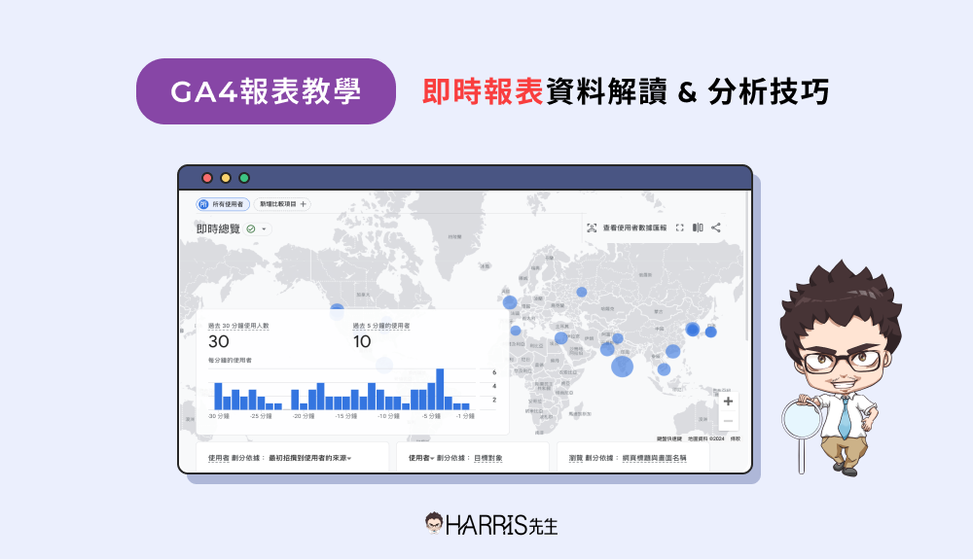Click the -30 分鐘 axis label
The height and width of the screenshot is (560, 973).
(x=218, y=416)
